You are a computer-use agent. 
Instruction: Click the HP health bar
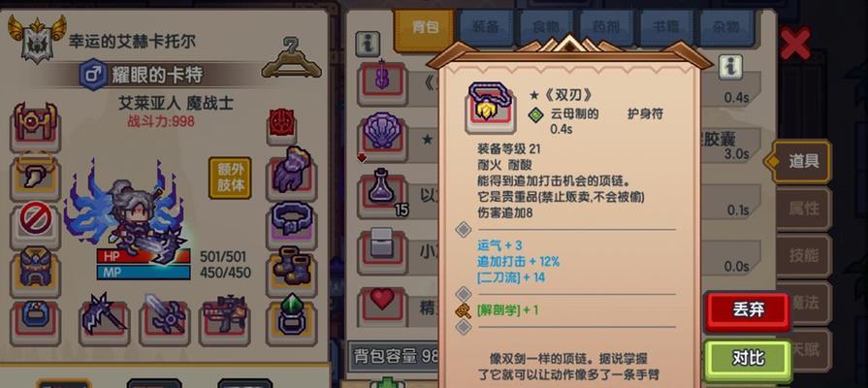[144, 256]
